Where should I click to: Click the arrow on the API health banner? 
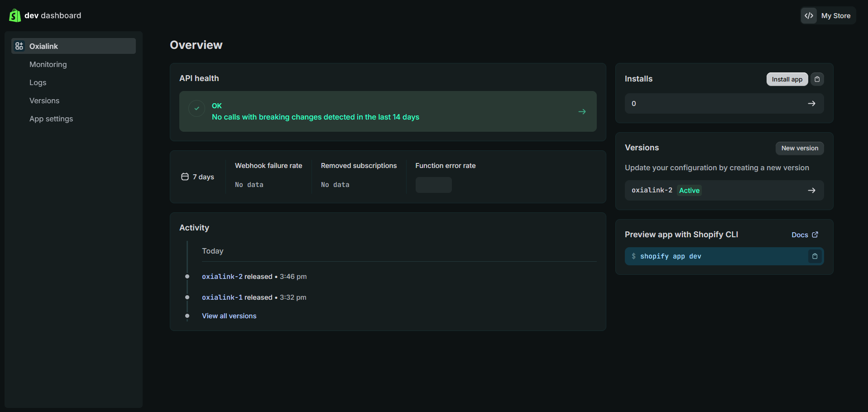(x=582, y=111)
